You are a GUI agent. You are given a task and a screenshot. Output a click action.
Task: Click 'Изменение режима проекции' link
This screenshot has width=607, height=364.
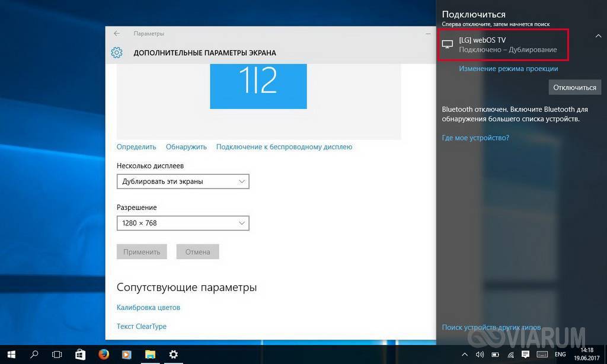pyautogui.click(x=508, y=69)
